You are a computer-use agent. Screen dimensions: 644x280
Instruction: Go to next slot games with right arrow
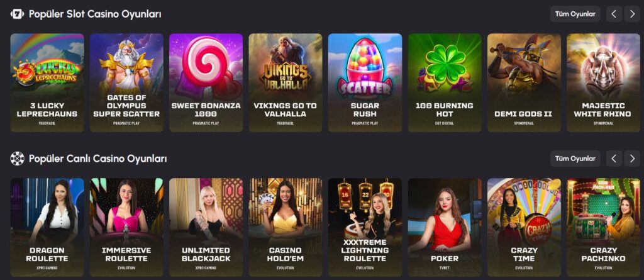tap(631, 14)
